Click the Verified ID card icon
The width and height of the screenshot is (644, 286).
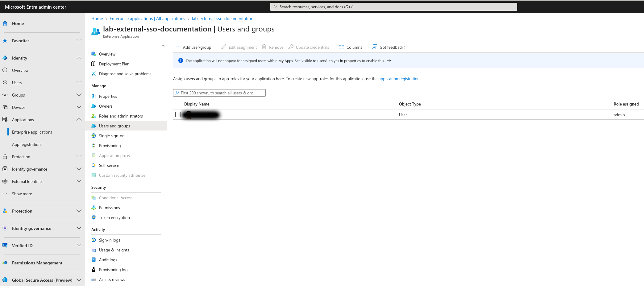pos(5,245)
